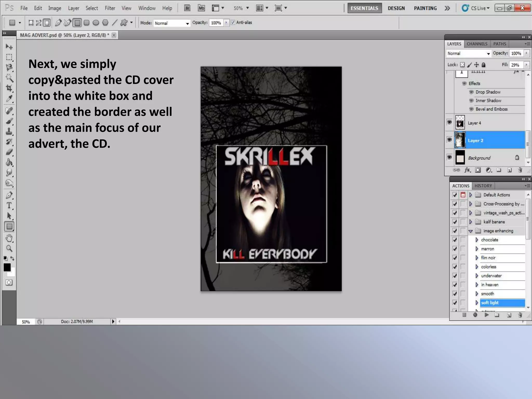
Task: Hide Layer 4 visibility eye
Action: (449, 122)
